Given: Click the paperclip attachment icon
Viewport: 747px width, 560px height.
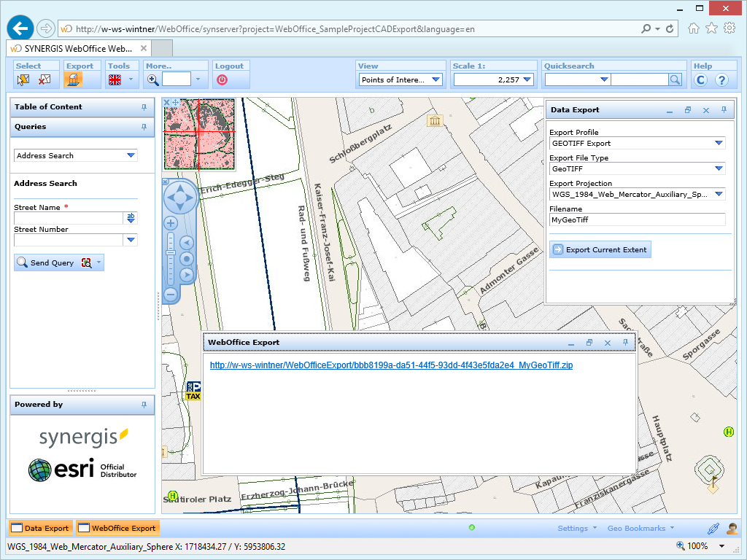Looking at the screenshot, I should click(x=713, y=527).
